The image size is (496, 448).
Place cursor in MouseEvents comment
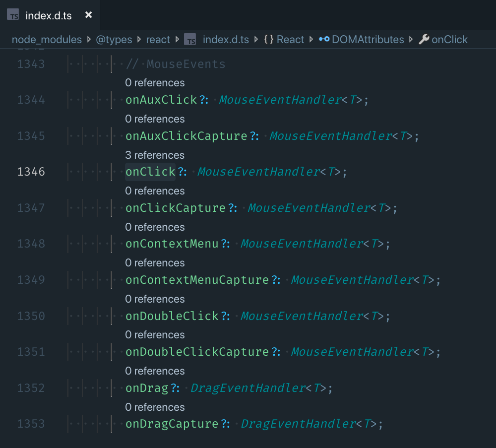(176, 64)
